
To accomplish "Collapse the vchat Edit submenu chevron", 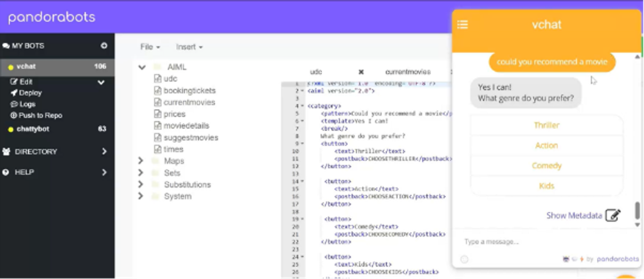I will (101, 83).
